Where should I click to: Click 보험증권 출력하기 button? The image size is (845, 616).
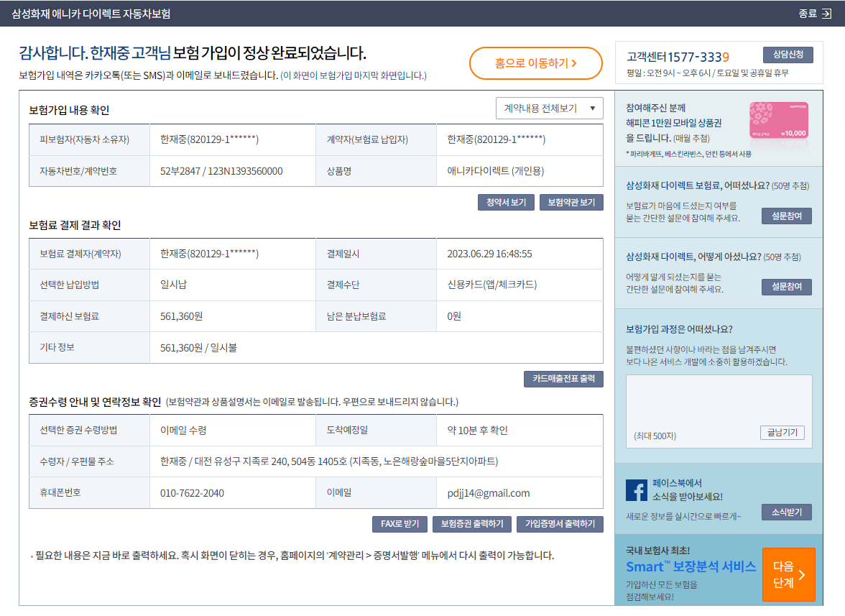tap(472, 524)
